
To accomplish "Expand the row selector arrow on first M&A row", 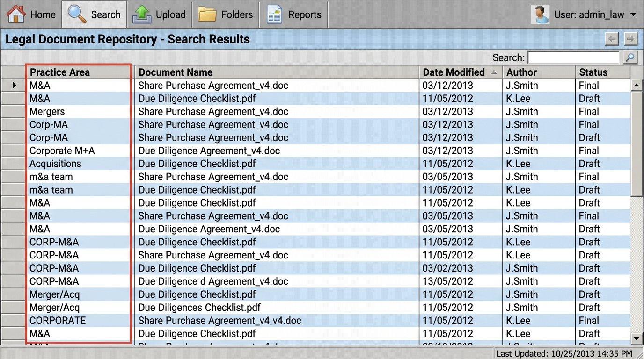I will [14, 85].
